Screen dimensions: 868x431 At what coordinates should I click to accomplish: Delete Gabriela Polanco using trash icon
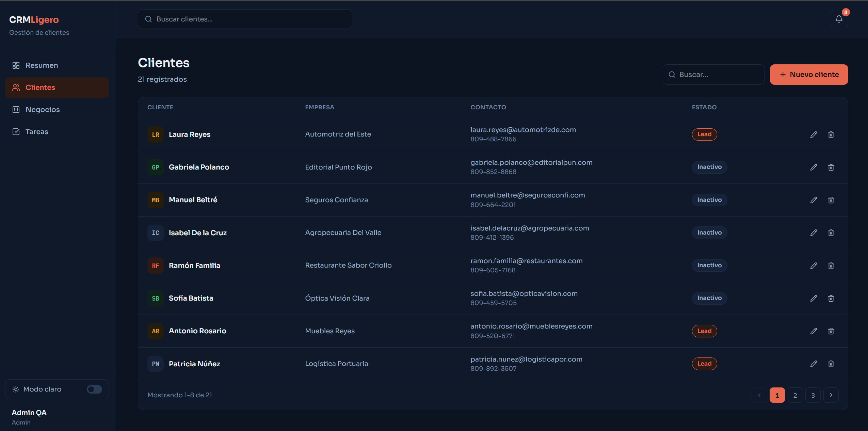[831, 167]
